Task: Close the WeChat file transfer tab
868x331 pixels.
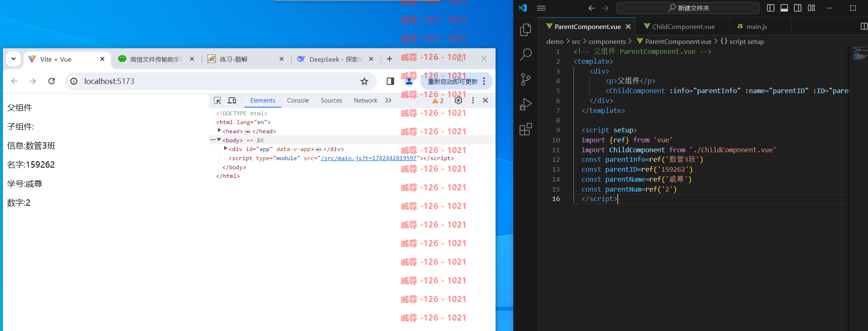Action: pyautogui.click(x=192, y=59)
